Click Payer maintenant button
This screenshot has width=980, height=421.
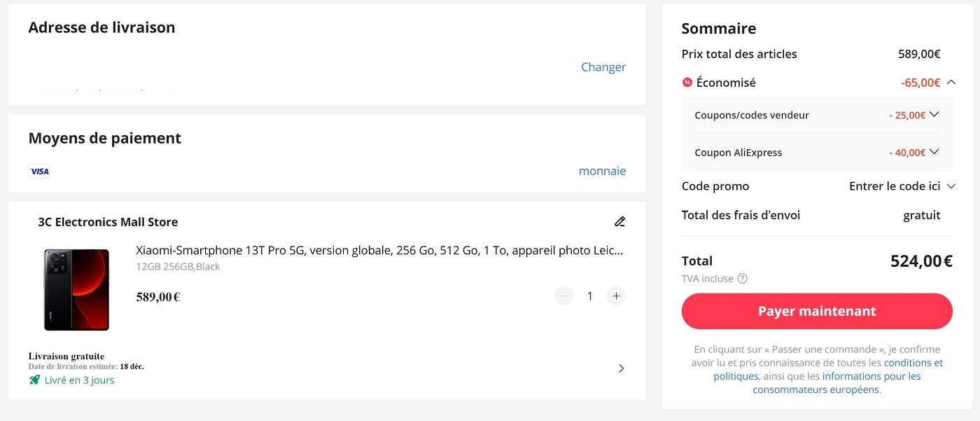(x=817, y=311)
